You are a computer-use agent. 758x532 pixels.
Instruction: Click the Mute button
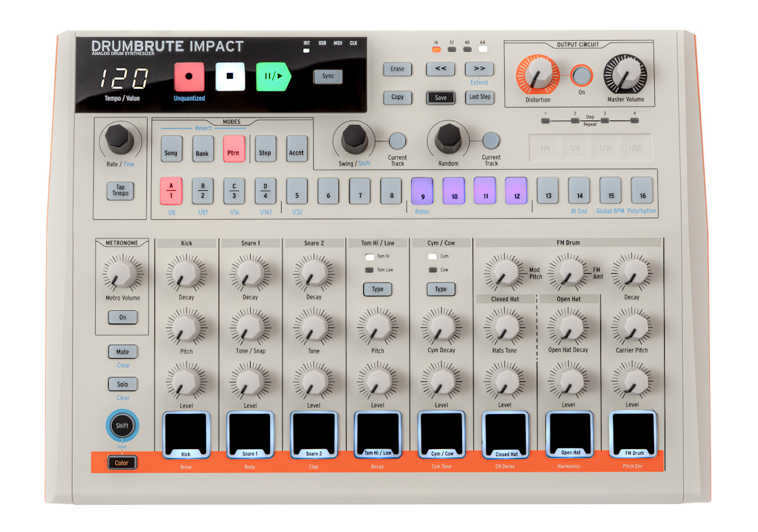tap(122, 352)
